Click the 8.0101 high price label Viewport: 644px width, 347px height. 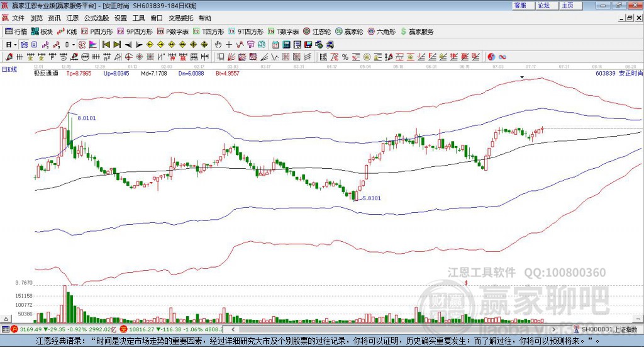[x=87, y=118]
